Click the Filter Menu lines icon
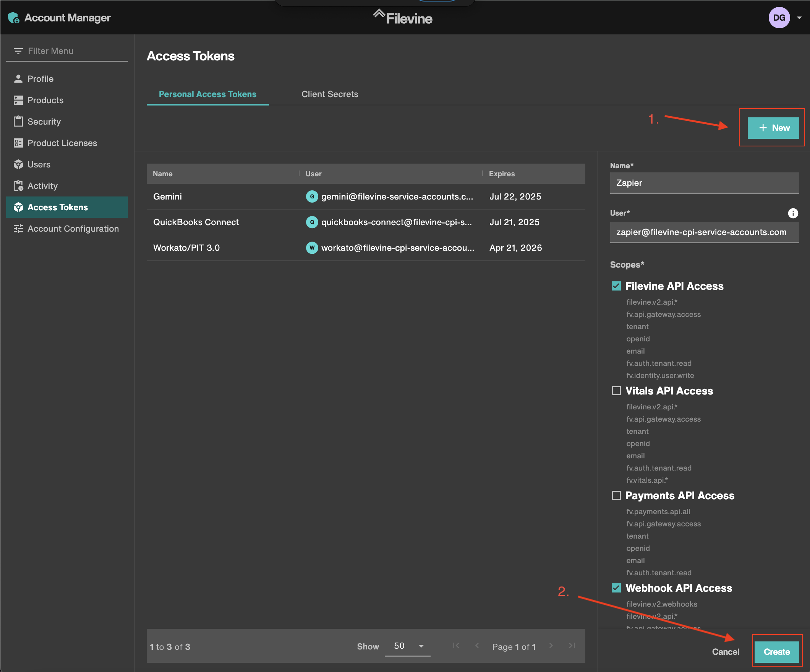 [x=18, y=51]
